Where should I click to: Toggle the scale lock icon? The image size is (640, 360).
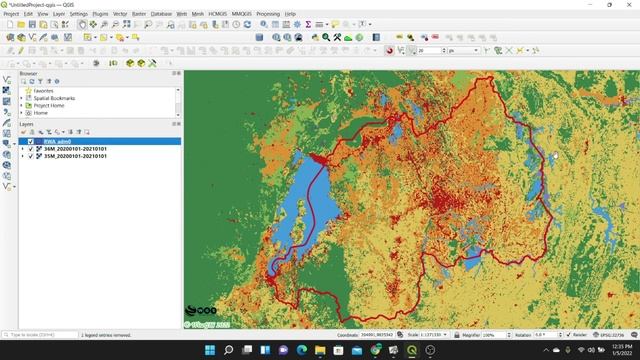tap(457, 335)
